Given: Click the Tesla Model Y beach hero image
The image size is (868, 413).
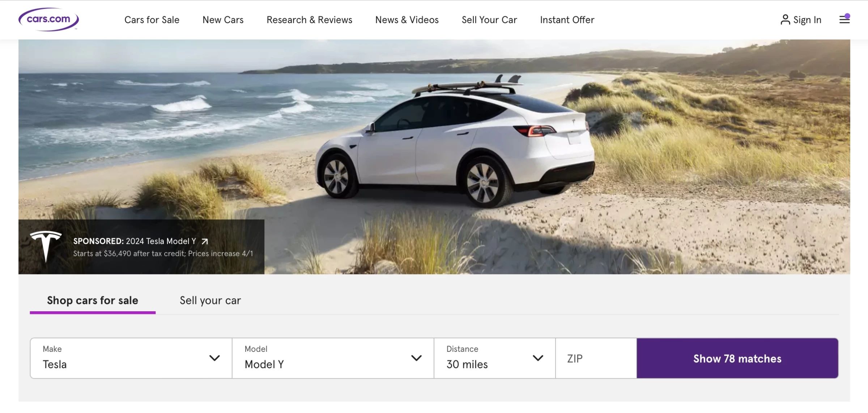Looking at the screenshot, I should 434,156.
